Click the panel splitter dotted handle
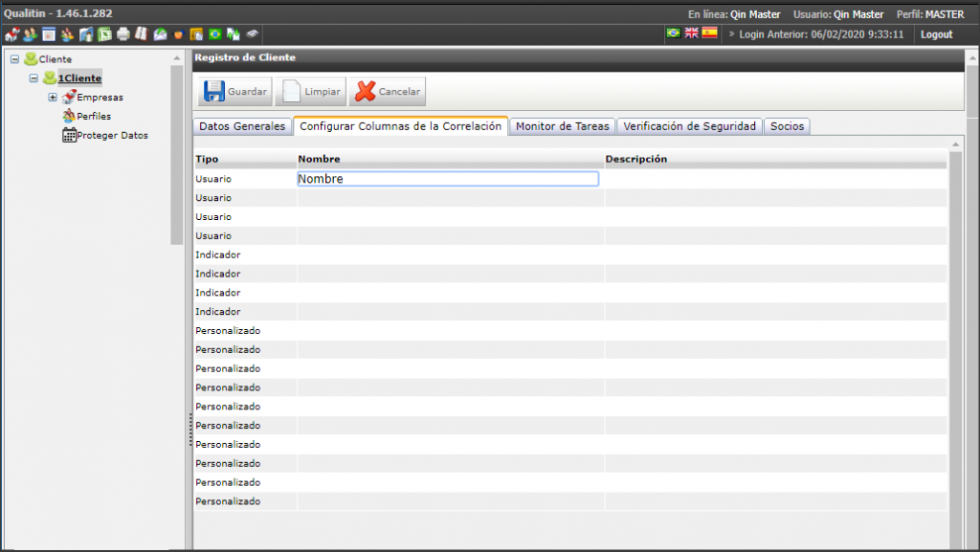The width and height of the screenshot is (980, 552). [190, 430]
